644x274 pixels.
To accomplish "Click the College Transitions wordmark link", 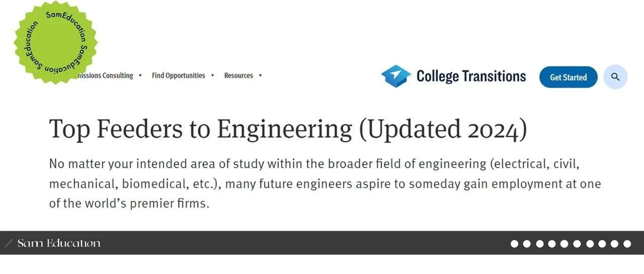I will click(471, 76).
